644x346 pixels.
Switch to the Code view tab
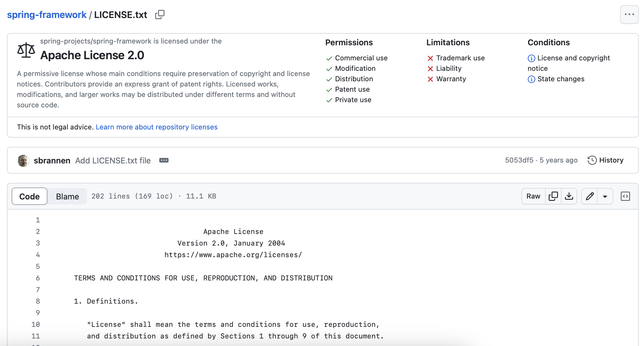(29, 196)
